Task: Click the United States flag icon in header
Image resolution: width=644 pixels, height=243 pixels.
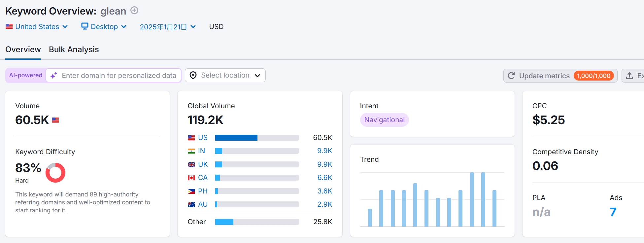Action: [9, 26]
